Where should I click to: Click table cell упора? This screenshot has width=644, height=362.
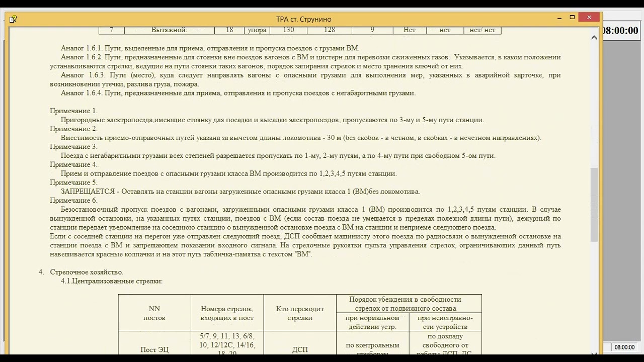point(257,30)
